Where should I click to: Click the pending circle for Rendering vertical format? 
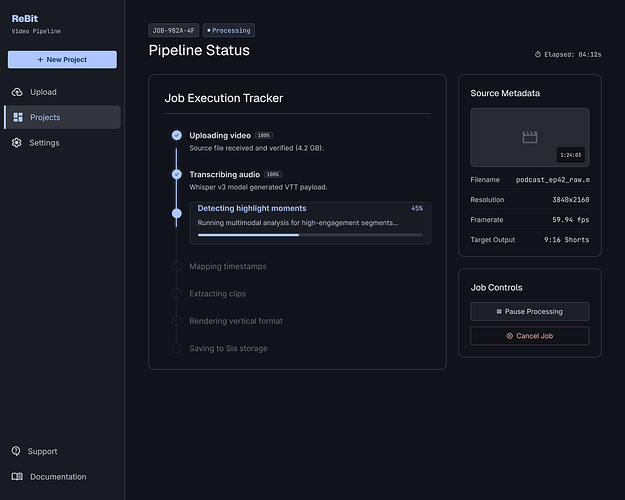tap(177, 321)
